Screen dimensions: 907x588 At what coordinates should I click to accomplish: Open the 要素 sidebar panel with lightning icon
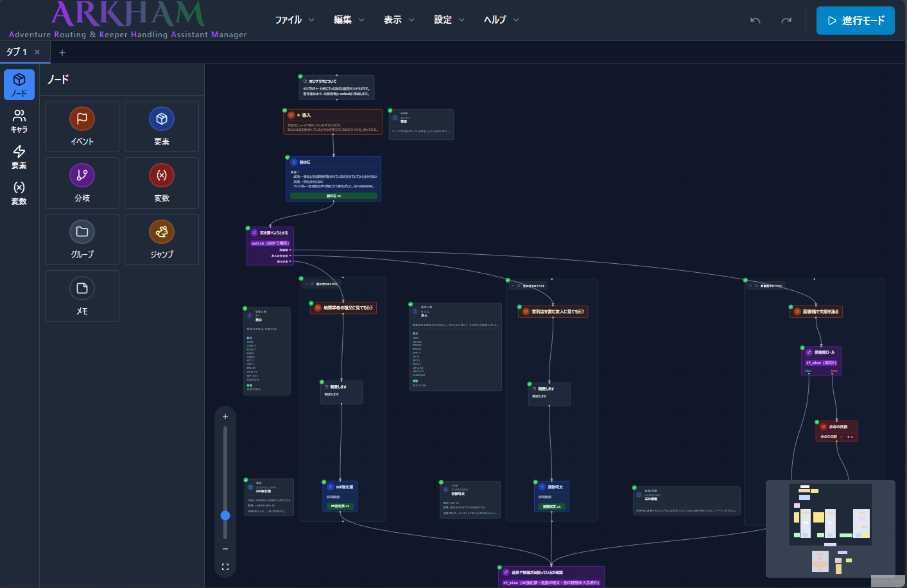pyautogui.click(x=19, y=157)
